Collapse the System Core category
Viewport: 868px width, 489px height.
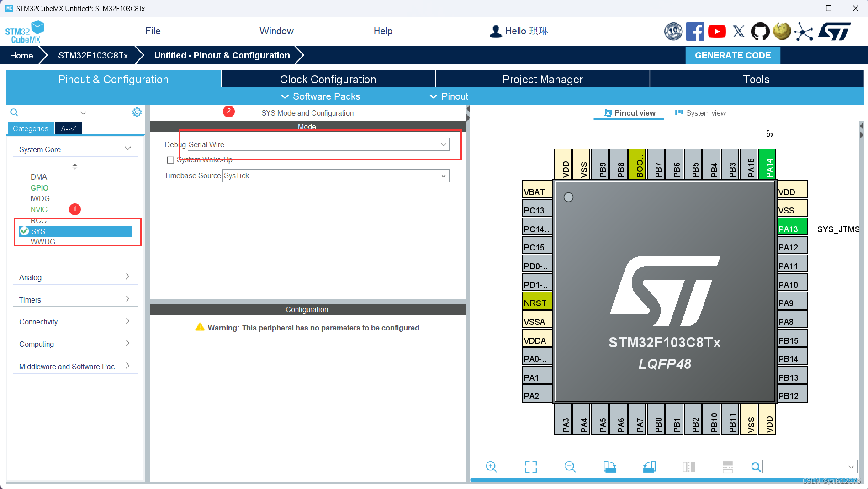[75, 149]
